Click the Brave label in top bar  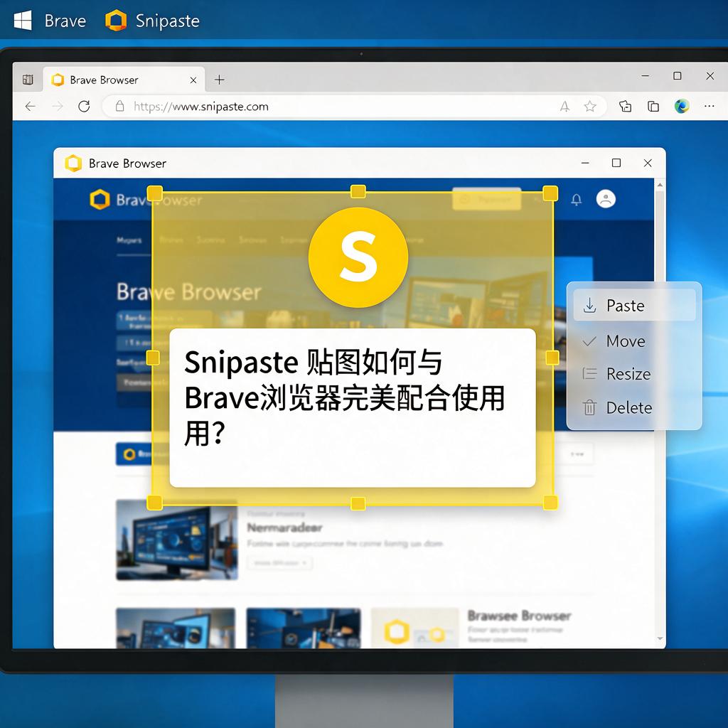point(65,21)
